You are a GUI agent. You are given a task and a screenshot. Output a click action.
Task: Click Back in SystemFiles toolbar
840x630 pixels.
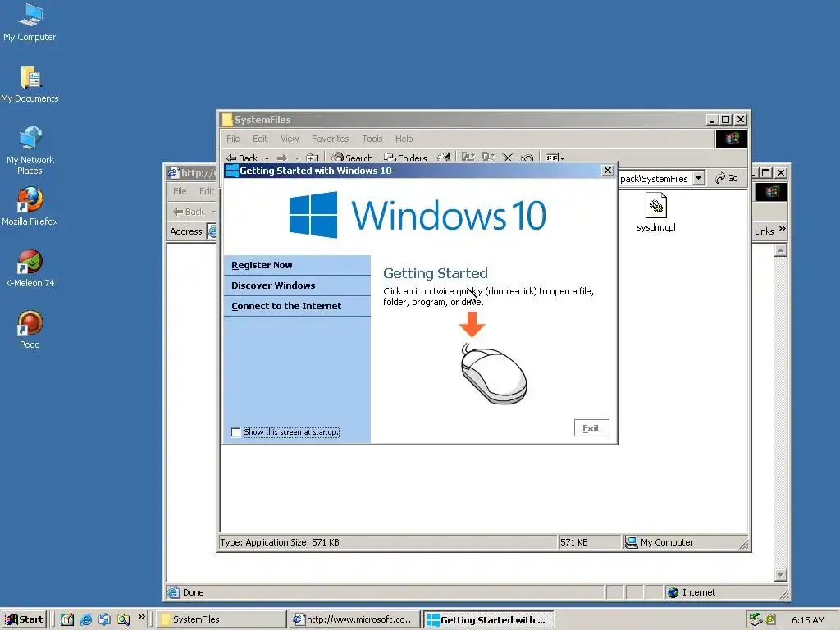(242, 157)
